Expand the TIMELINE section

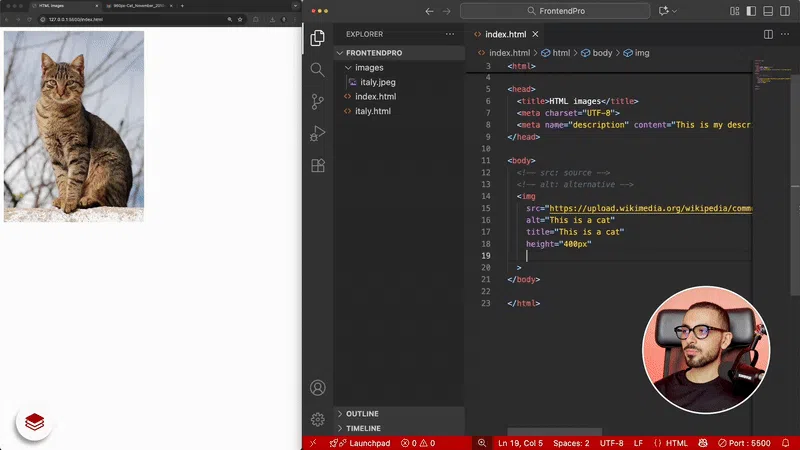click(362, 428)
